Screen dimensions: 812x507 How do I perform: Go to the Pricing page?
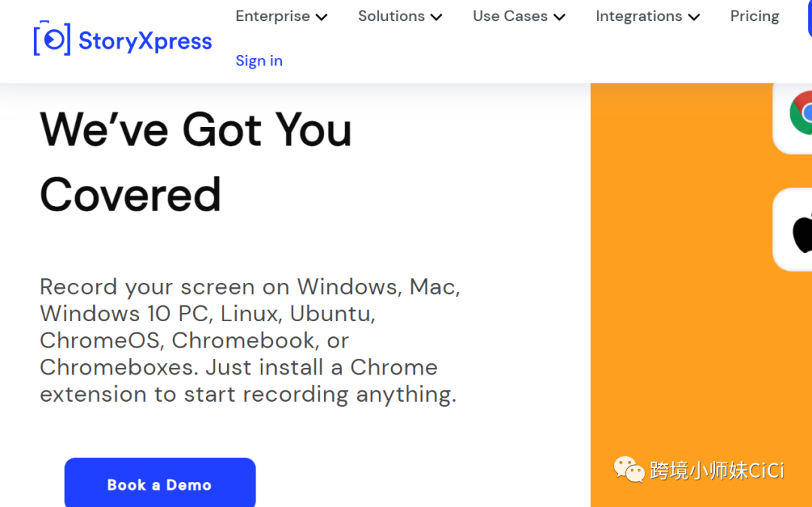click(x=754, y=17)
